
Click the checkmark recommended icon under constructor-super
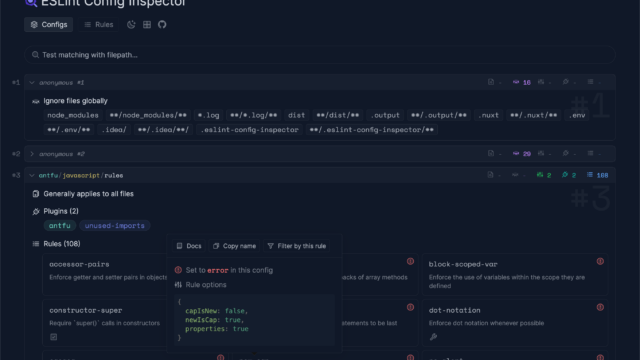[53, 337]
